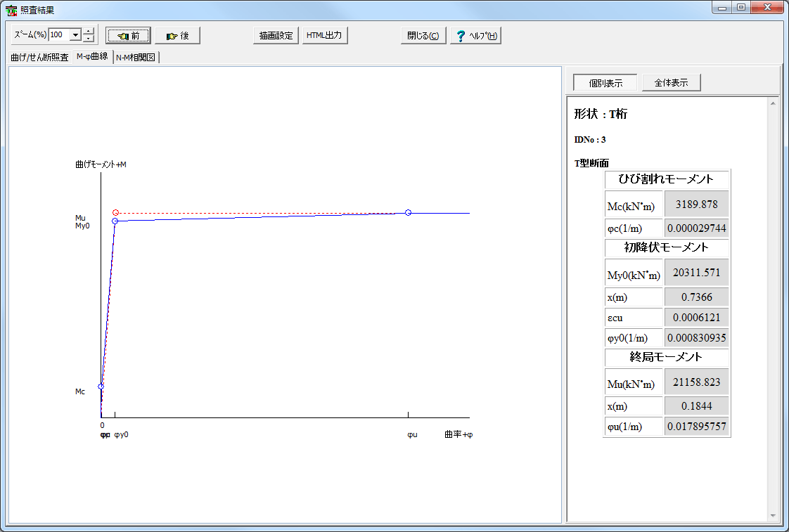The height and width of the screenshot is (532, 789).
Task: Click scrollbar down arrow in results panel
Action: tap(773, 516)
